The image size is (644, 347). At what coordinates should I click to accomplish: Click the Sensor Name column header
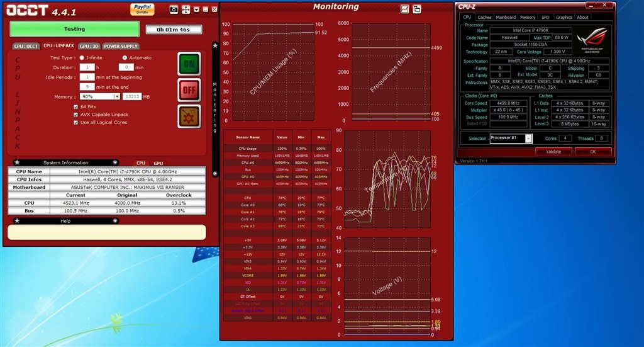coord(248,137)
